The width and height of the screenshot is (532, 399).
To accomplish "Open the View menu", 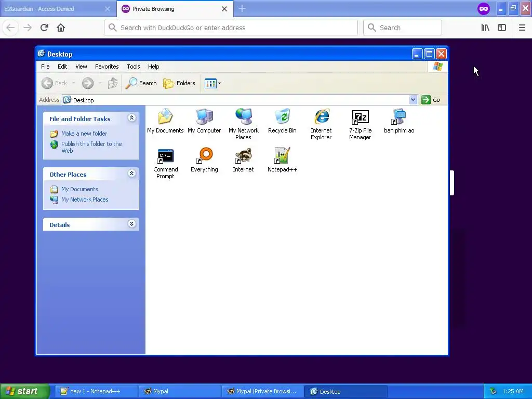I will (81, 66).
